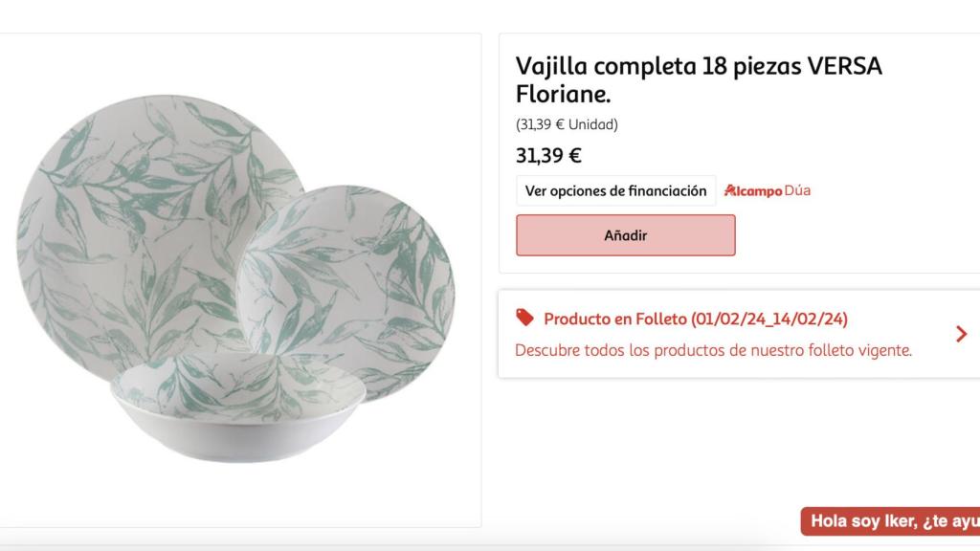
Task: Click the VERSA Floriane product title
Action: point(700,80)
